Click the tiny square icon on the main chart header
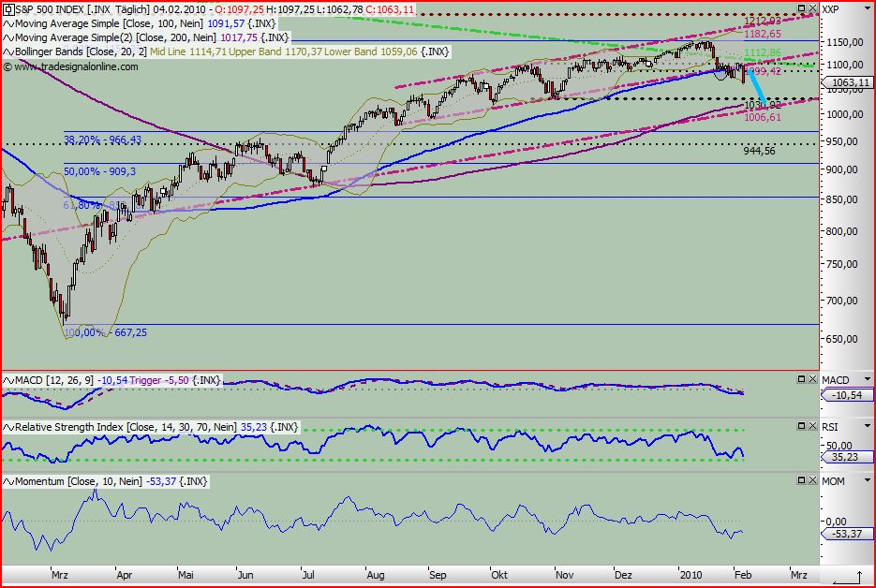This screenshot has width=876, height=588. [803, 7]
